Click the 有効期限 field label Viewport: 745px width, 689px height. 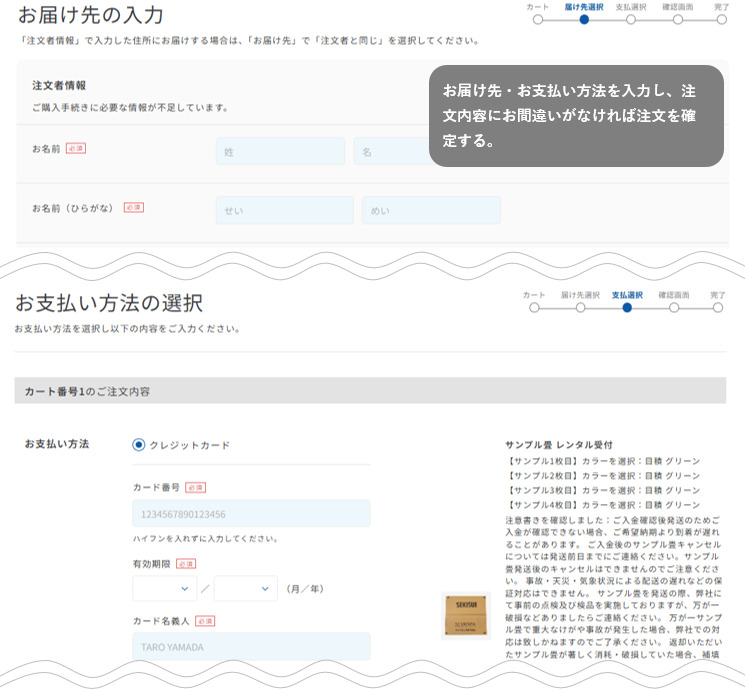pyautogui.click(x=151, y=564)
